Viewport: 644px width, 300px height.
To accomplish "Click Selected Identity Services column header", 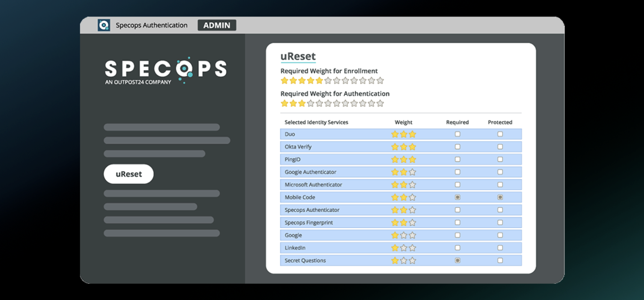I will click(x=316, y=122).
